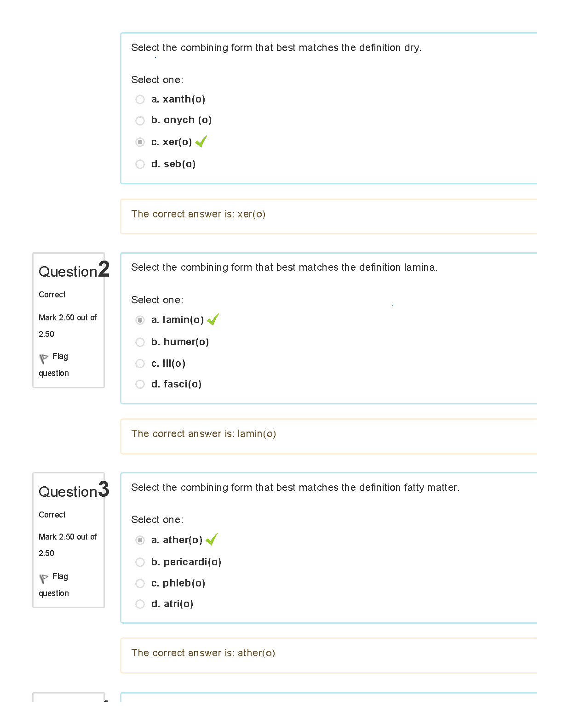Select the onych (o) radio option
Image resolution: width=563 pixels, height=728 pixels.
click(x=140, y=121)
